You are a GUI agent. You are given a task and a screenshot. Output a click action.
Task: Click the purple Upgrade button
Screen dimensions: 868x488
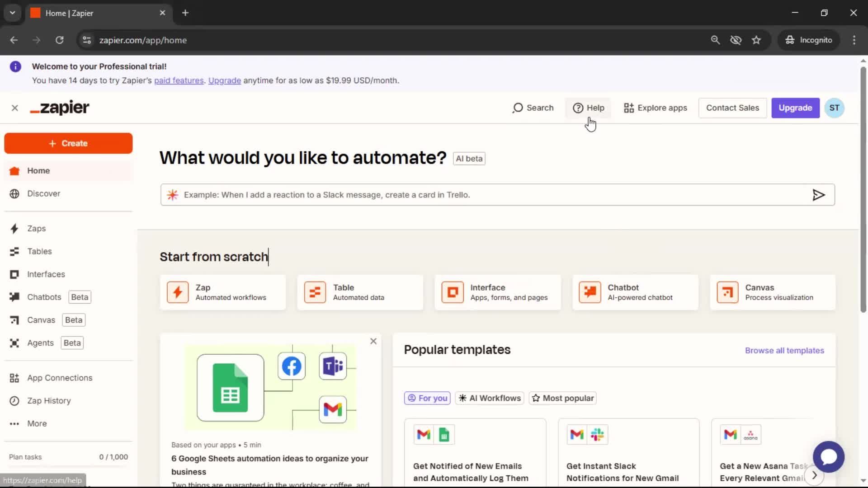[x=795, y=108]
